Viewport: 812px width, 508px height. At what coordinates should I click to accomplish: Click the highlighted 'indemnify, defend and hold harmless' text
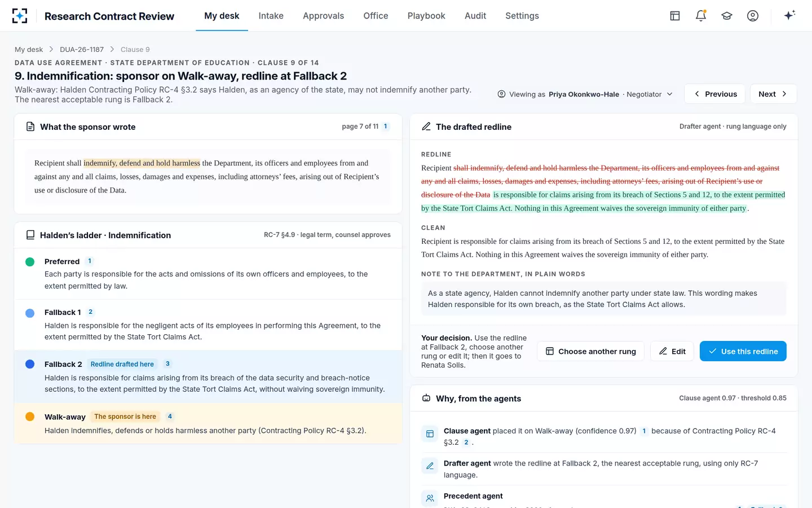[x=142, y=163]
